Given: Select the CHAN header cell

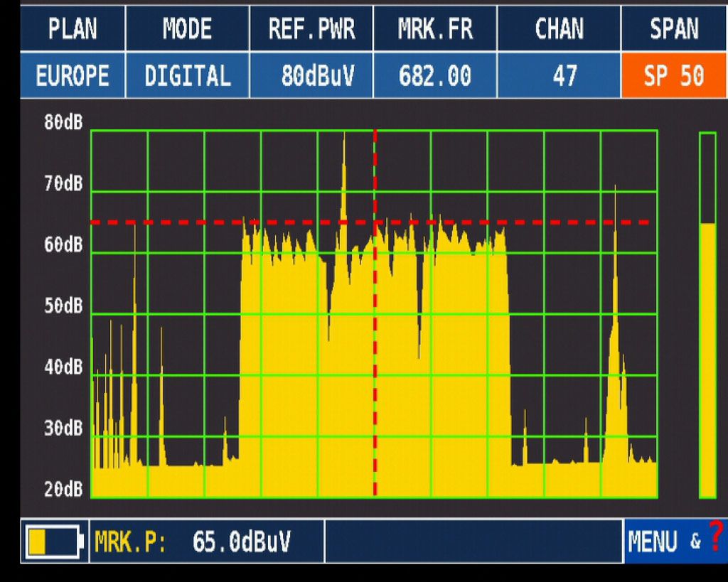Looking at the screenshot, I should 559,29.
